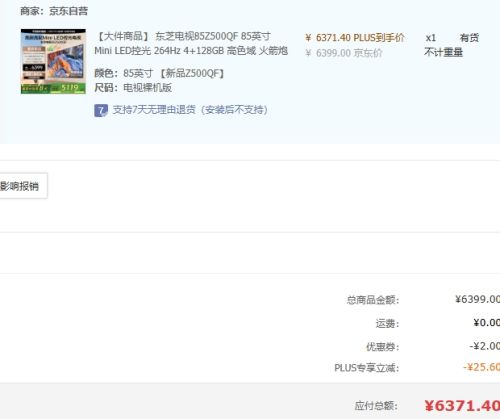
Task: Click the PLUS专享立减 discount label
Action: coord(366,368)
